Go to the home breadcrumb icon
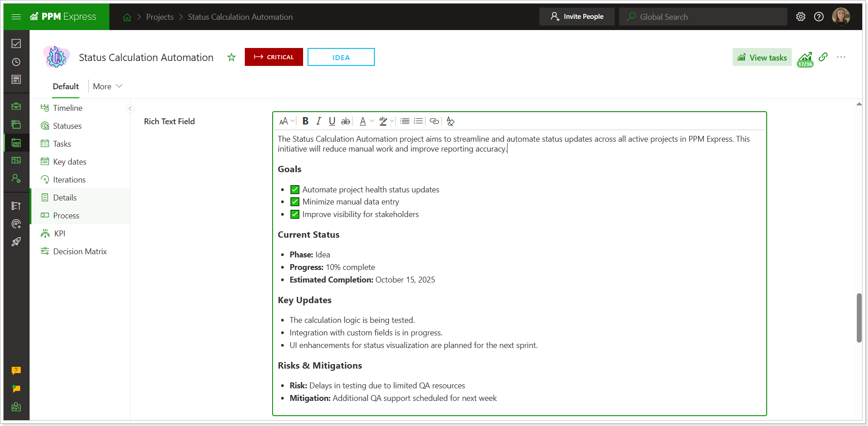Image resolution: width=868 pixels, height=426 pixels. (127, 17)
